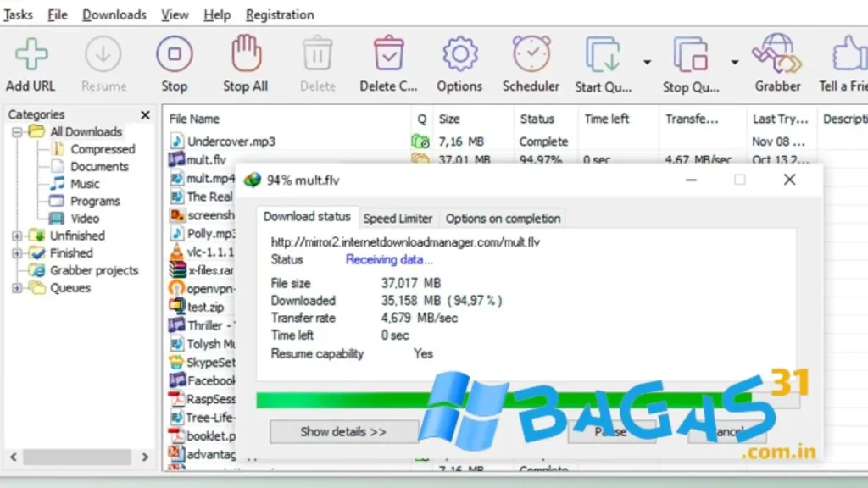The height and width of the screenshot is (488, 868).
Task: Sort by File Name column header
Action: (x=194, y=119)
